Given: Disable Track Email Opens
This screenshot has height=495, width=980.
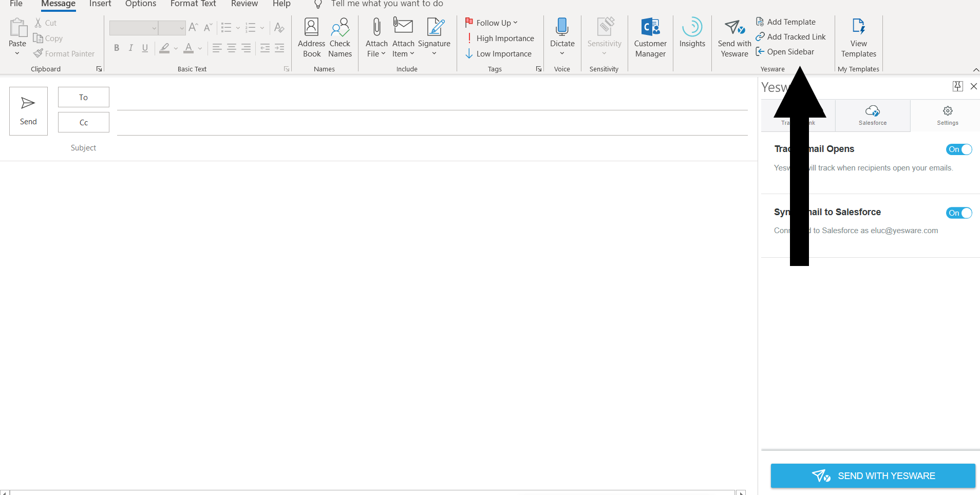Looking at the screenshot, I should pyautogui.click(x=958, y=149).
